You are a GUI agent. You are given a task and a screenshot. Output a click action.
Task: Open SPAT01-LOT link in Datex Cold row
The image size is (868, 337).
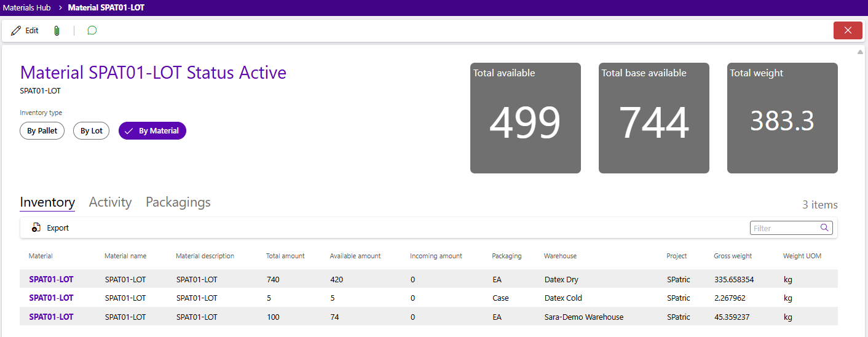[51, 298]
